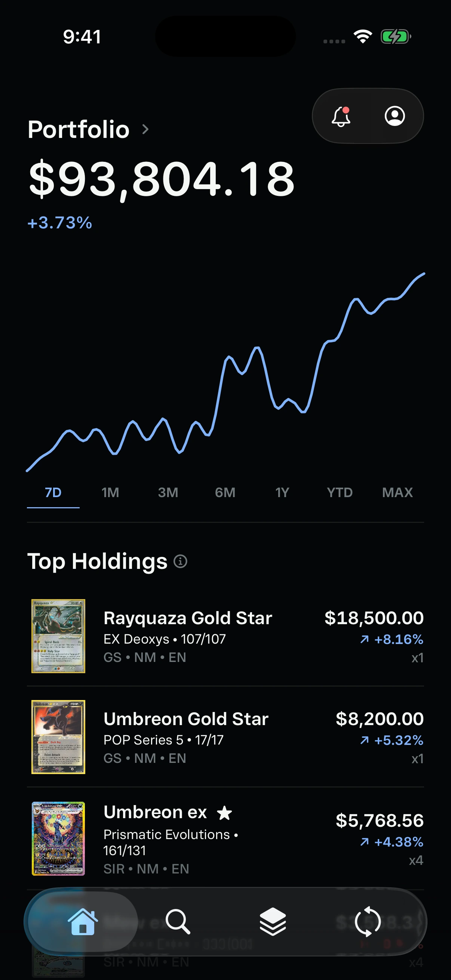Screen dimensions: 451x980
Task: Select the 7D chart range
Action: [x=53, y=492]
